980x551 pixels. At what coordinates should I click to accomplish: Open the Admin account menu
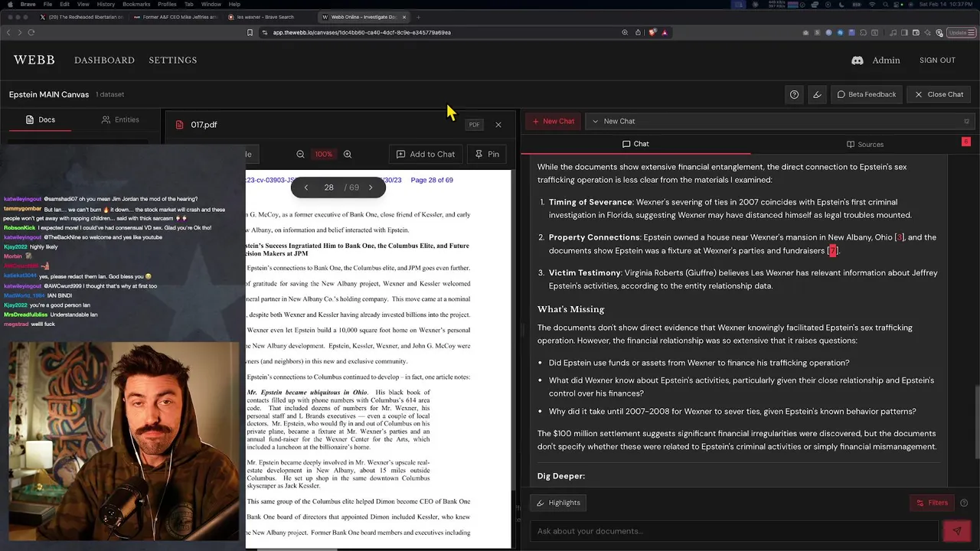pos(886,60)
